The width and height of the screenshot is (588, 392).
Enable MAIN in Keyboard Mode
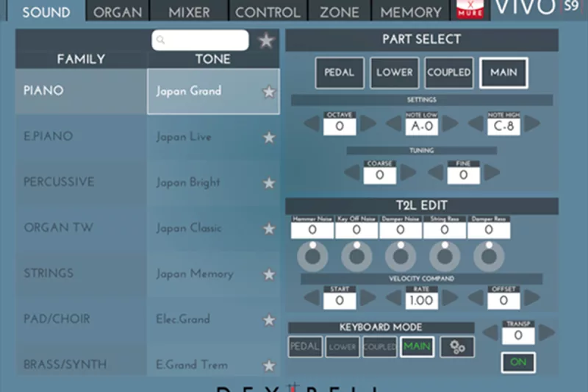tap(417, 347)
